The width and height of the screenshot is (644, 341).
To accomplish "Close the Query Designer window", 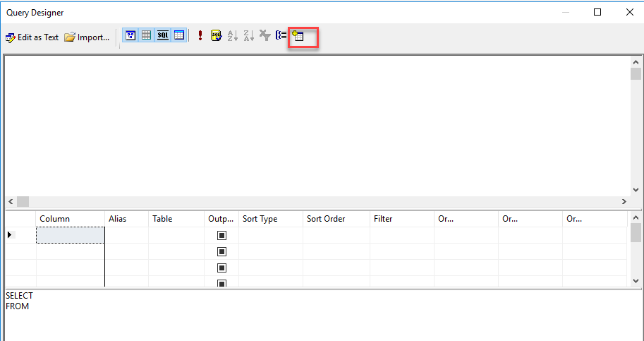I will [x=630, y=12].
